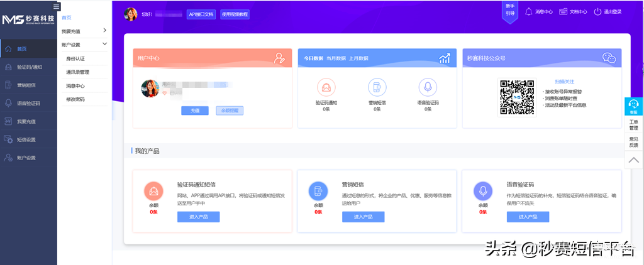The width and height of the screenshot is (644, 265).
Task: Click the user center profile avatar
Action: (150, 89)
